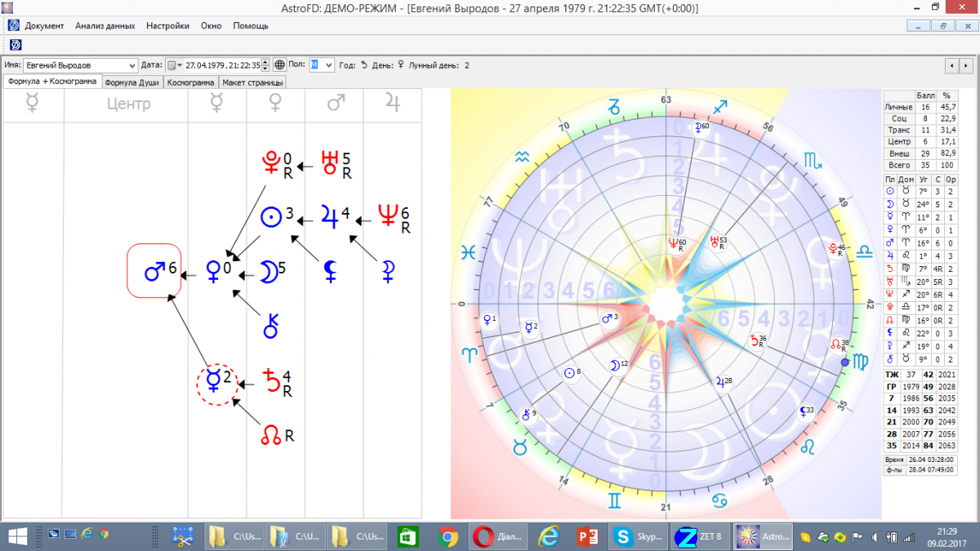Switch to the Макет страницы tab

click(253, 82)
